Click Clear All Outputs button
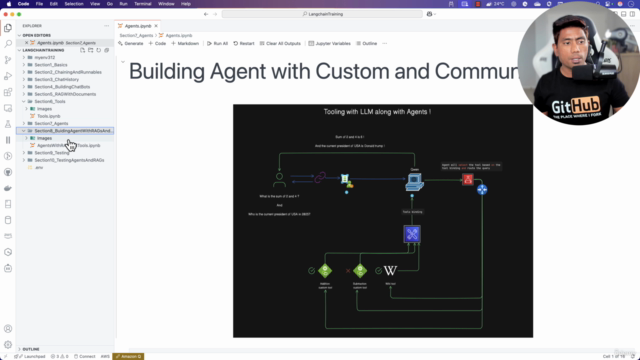 (280, 43)
